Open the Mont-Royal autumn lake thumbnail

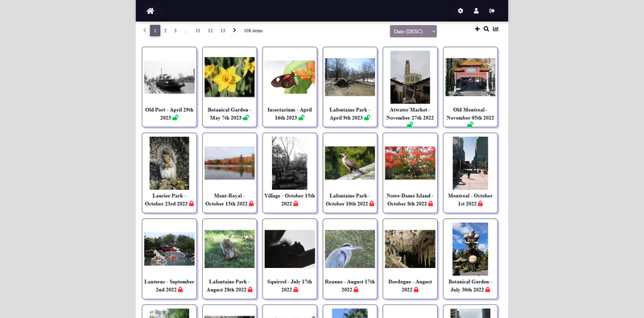[229, 163]
